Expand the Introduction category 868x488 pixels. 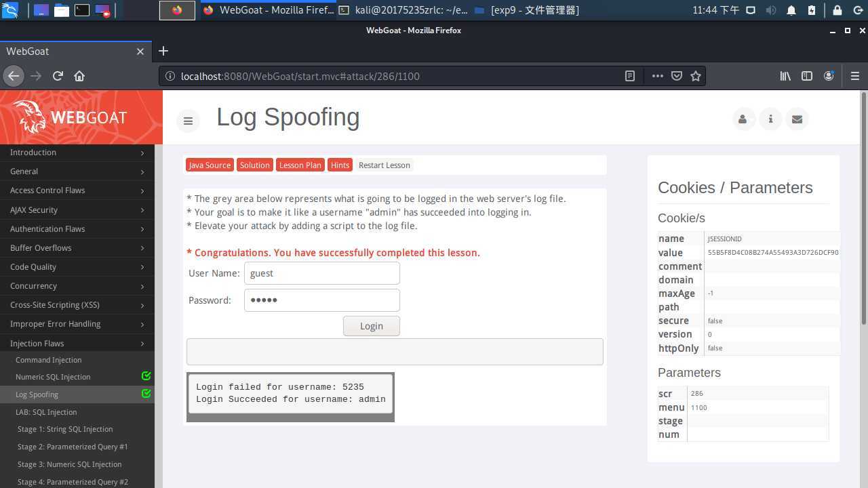77,152
